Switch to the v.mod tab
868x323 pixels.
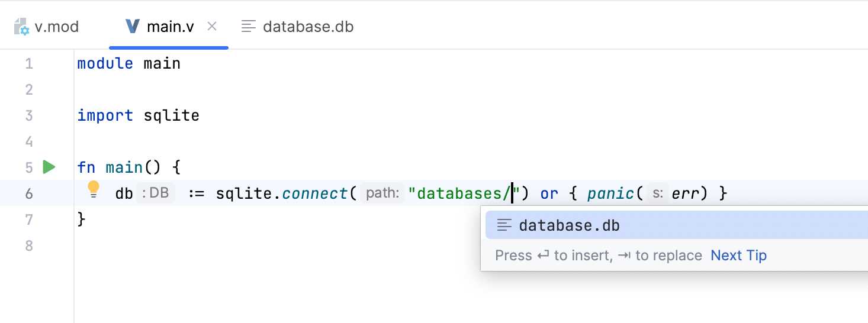pyautogui.click(x=56, y=27)
